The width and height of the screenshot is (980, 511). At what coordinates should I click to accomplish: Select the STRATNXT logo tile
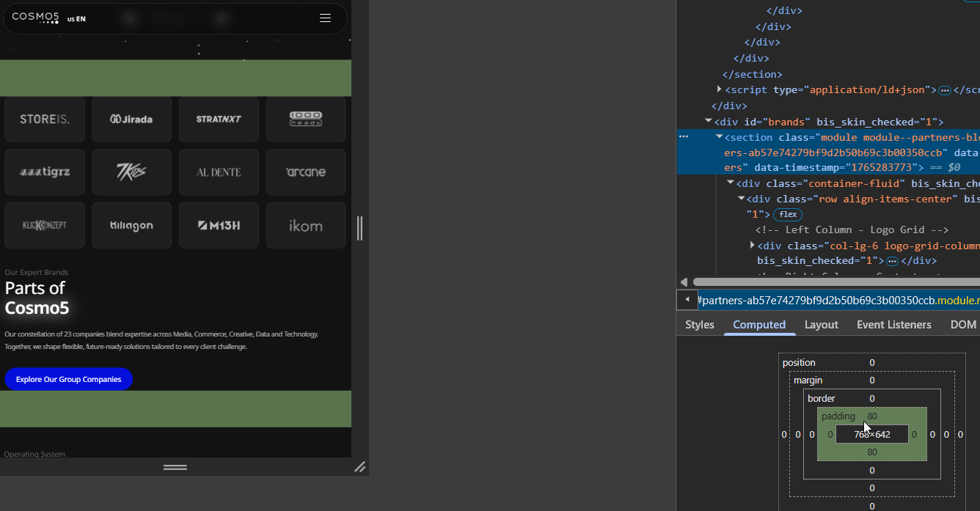[x=219, y=119]
